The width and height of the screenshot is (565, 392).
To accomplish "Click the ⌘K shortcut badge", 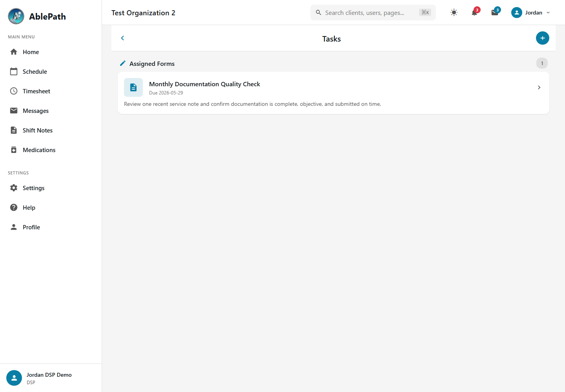I will pos(425,13).
